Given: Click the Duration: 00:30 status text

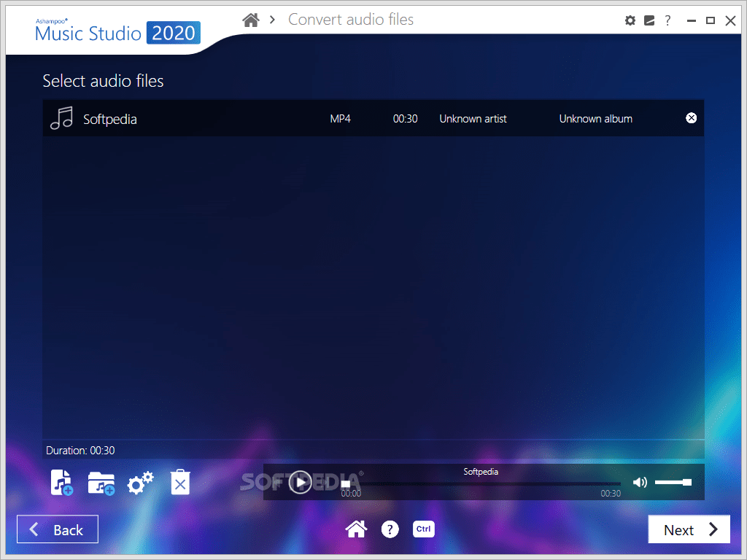Looking at the screenshot, I should tap(80, 451).
